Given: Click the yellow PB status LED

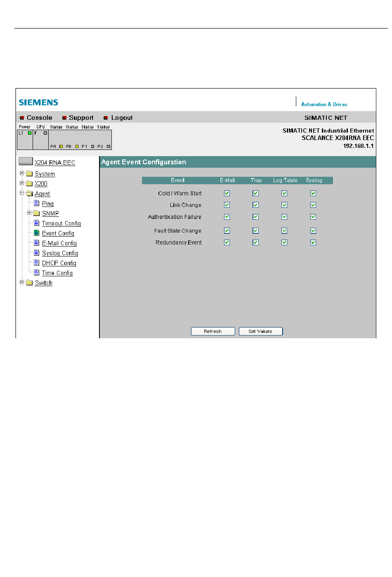Looking at the screenshot, I should [x=77, y=146].
